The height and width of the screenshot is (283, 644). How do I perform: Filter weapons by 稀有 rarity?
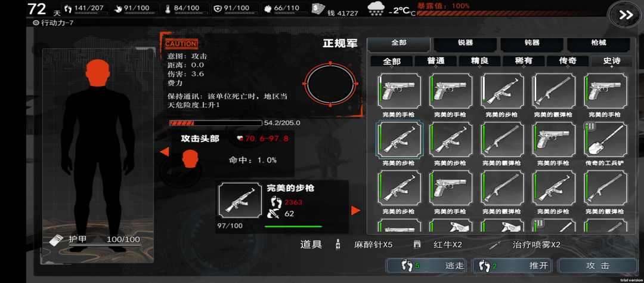[524, 61]
